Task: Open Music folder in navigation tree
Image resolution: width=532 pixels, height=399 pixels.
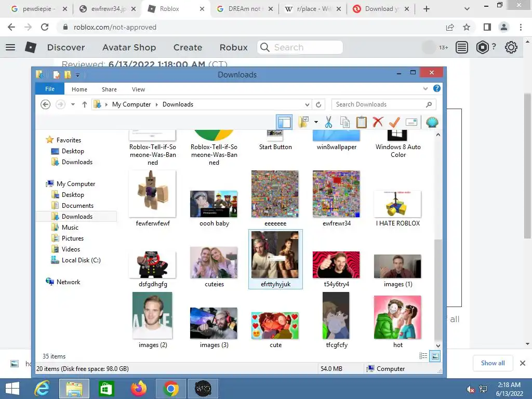Action: pyautogui.click(x=70, y=228)
